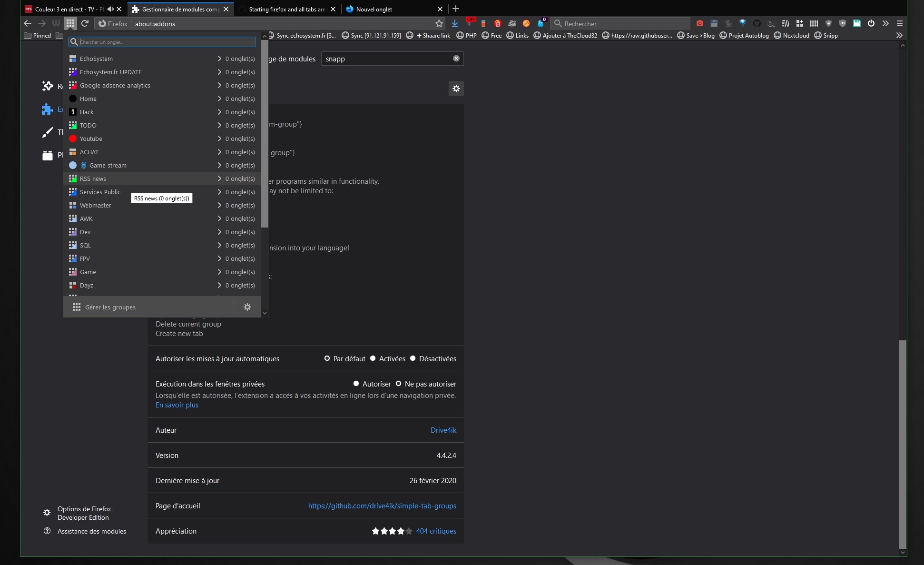
Task: Open the En savoir plus link
Action: (x=177, y=405)
